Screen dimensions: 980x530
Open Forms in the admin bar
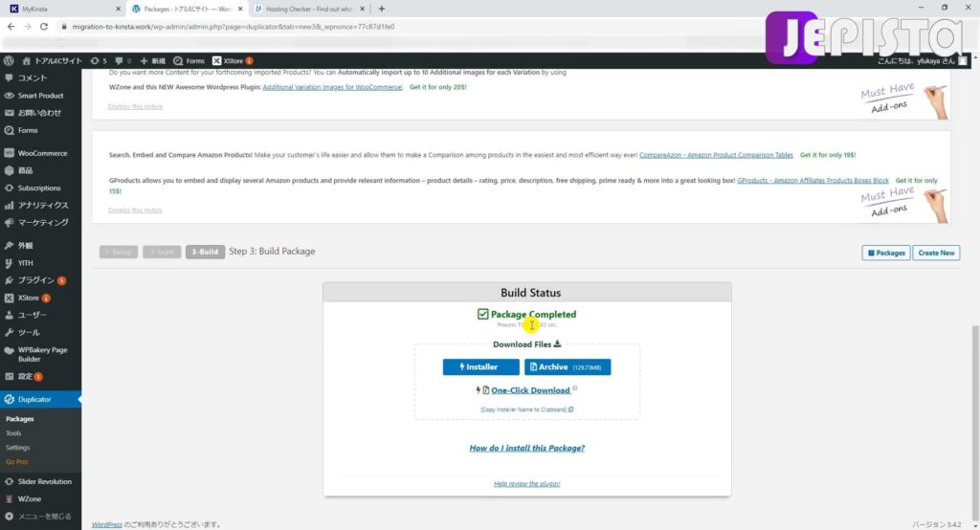[x=189, y=60]
